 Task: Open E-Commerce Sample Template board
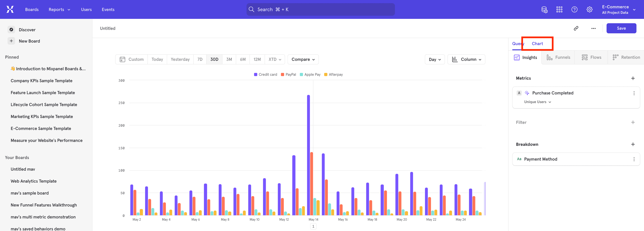tap(41, 129)
